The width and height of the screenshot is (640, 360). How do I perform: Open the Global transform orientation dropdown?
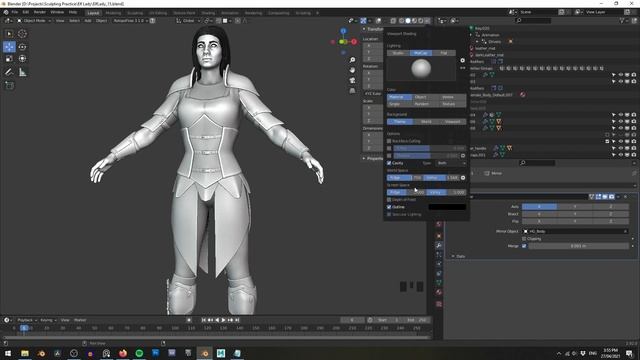coord(188,20)
